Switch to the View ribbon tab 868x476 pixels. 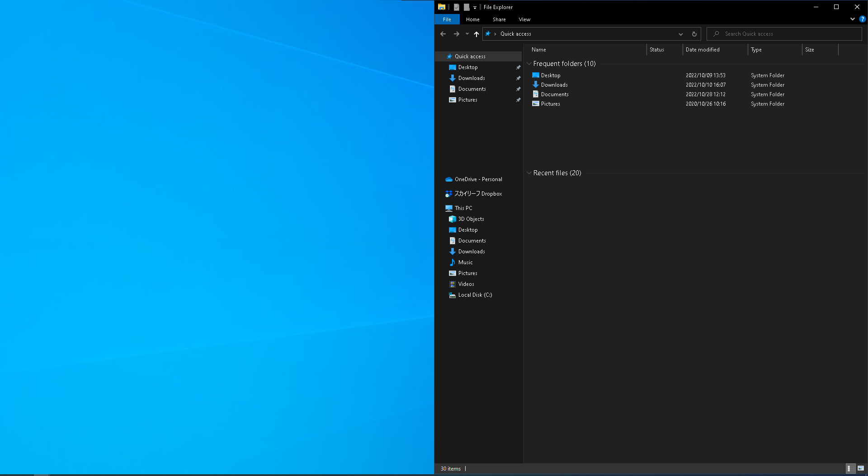(524, 19)
